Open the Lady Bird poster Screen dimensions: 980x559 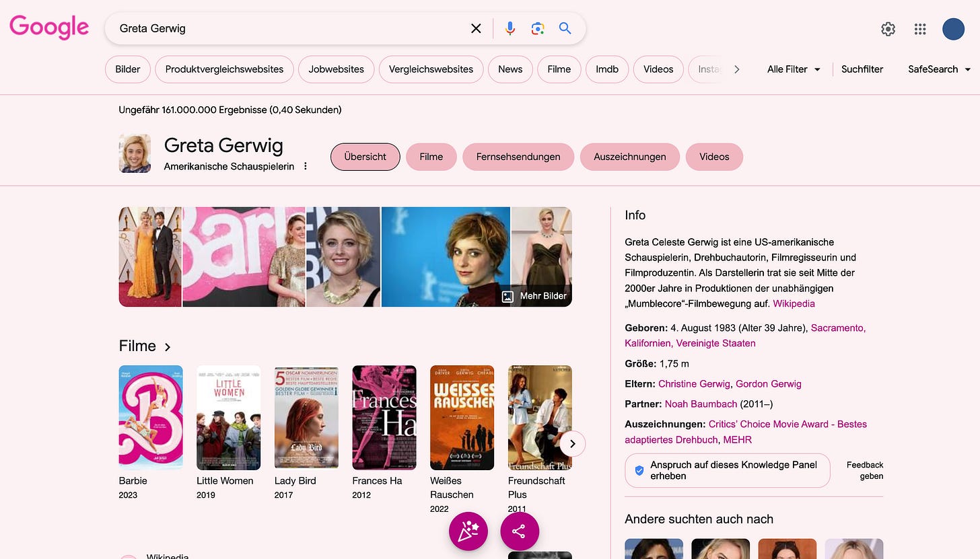pos(306,417)
